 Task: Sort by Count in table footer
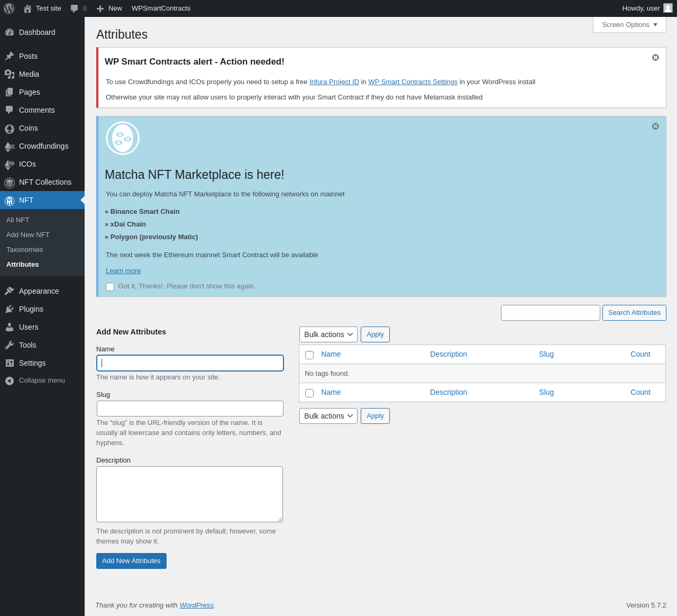click(641, 392)
